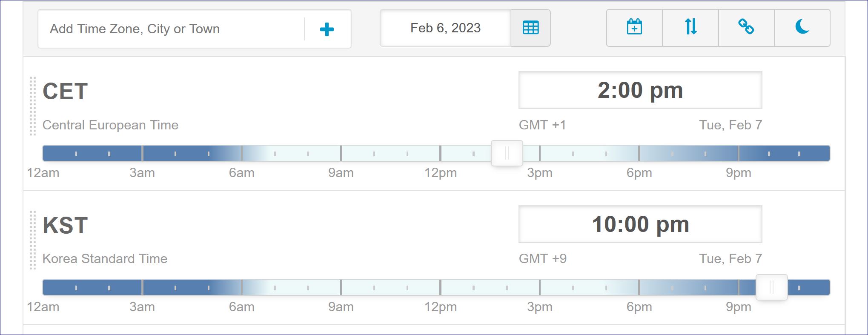Viewport: 868px width, 335px height.
Task: Click 6pm on the CET timeline bar
Action: [639, 153]
